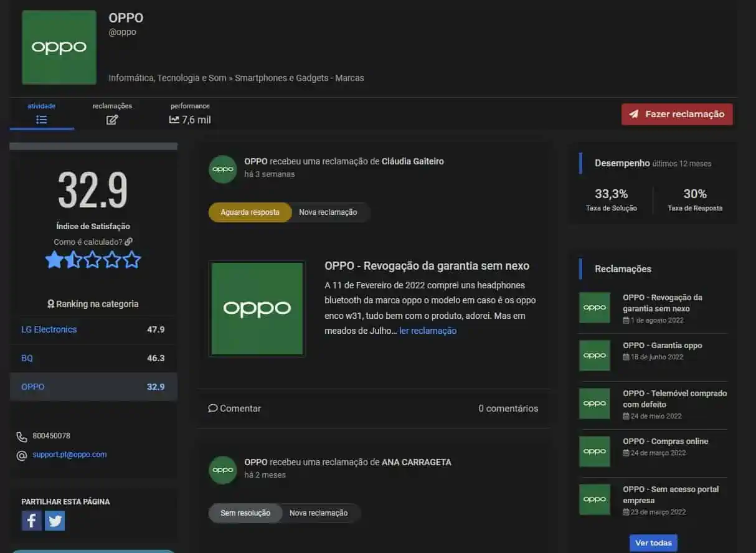Viewport: 756px width, 553px height.
Task: Click the OPPO avatar beside ANA CARRAGETA's complaint
Action: 223,470
